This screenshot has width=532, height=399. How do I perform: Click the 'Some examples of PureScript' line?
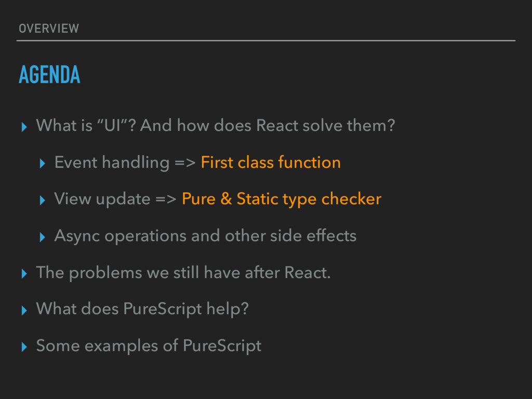click(x=149, y=345)
